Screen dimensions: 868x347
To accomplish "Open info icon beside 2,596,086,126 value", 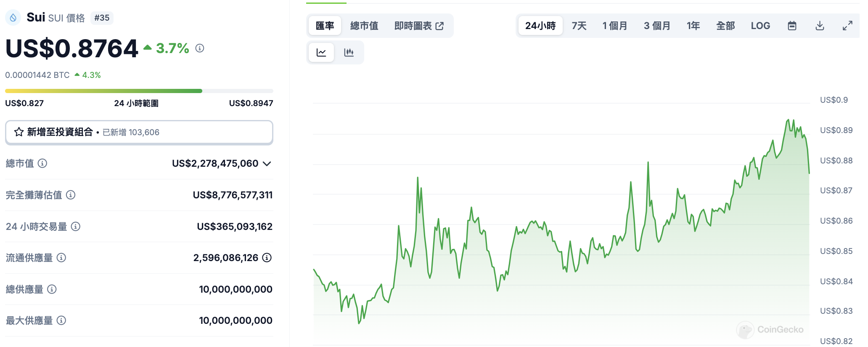I will [x=267, y=258].
